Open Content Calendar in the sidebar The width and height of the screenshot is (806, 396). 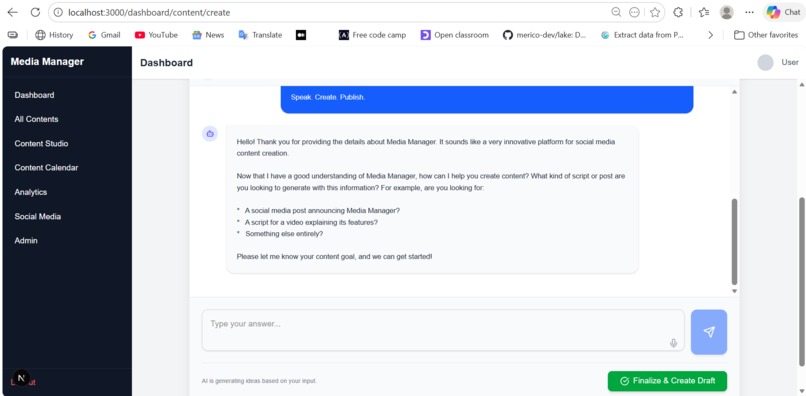click(46, 168)
